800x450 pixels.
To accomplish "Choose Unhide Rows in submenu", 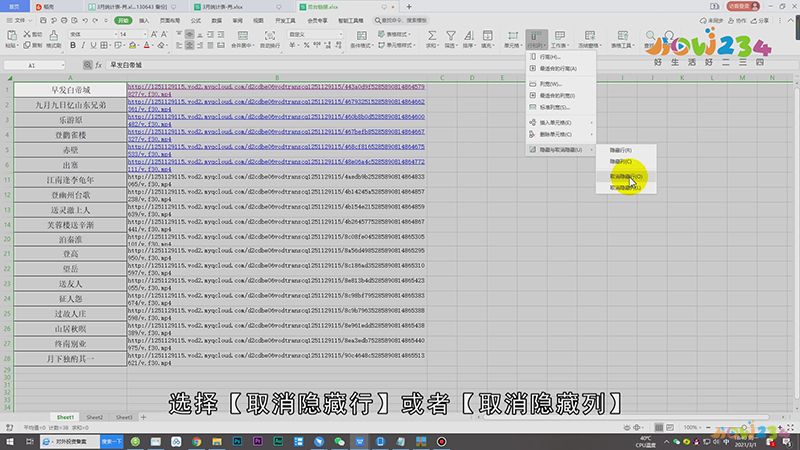I will 626,177.
